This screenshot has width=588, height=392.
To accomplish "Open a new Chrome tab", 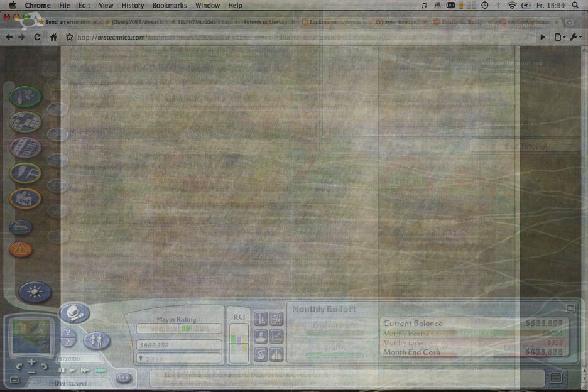I will pos(570,23).
